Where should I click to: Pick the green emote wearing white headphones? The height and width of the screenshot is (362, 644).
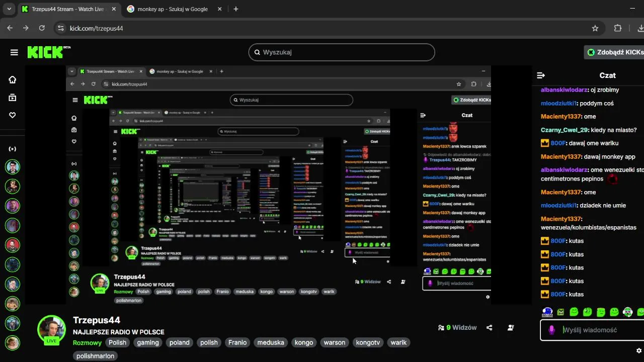[628, 312]
